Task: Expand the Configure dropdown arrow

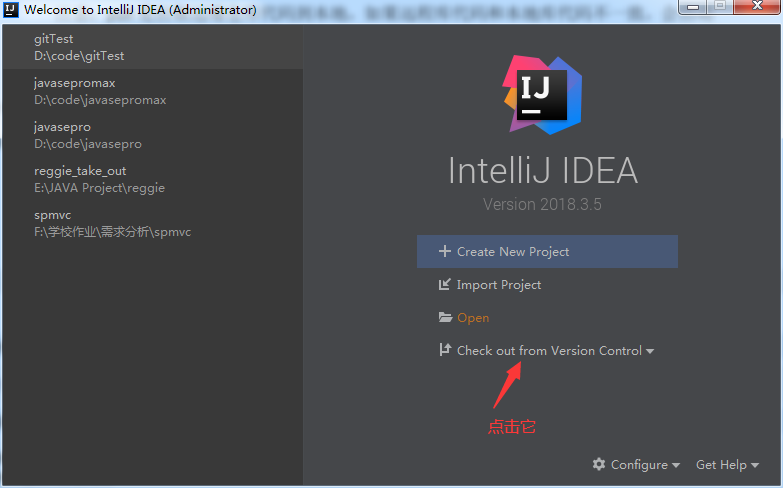Action: click(x=676, y=466)
